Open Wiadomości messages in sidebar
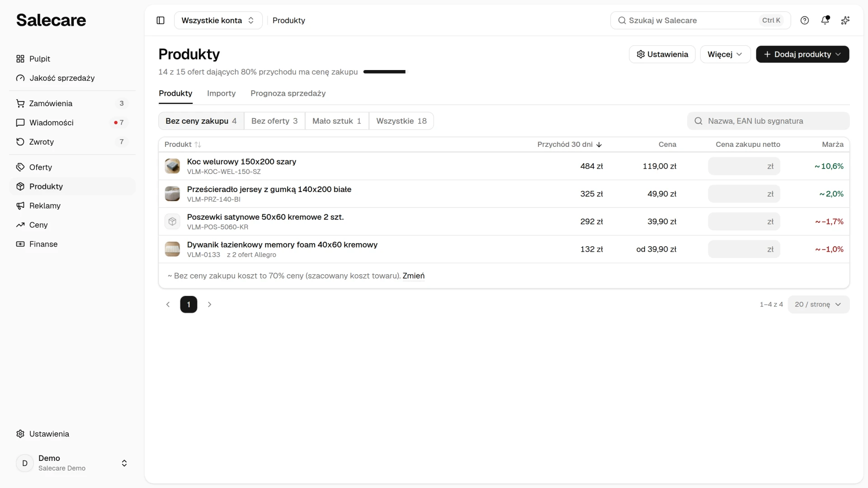Image resolution: width=868 pixels, height=488 pixels. pos(72,122)
